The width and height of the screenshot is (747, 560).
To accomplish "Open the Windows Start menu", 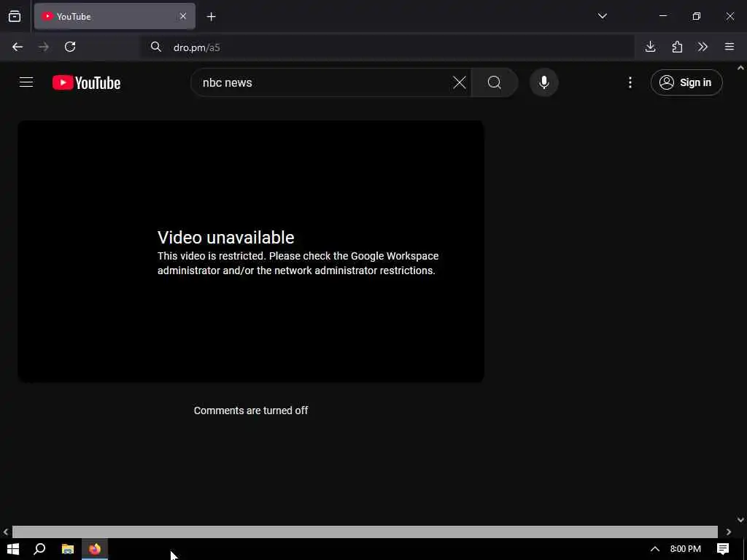I will click(x=13, y=549).
